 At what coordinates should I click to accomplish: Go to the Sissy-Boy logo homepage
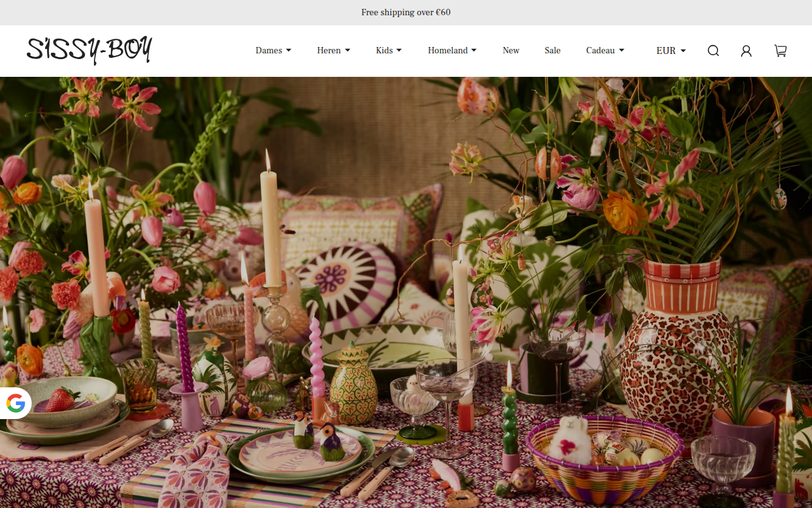pyautogui.click(x=89, y=51)
